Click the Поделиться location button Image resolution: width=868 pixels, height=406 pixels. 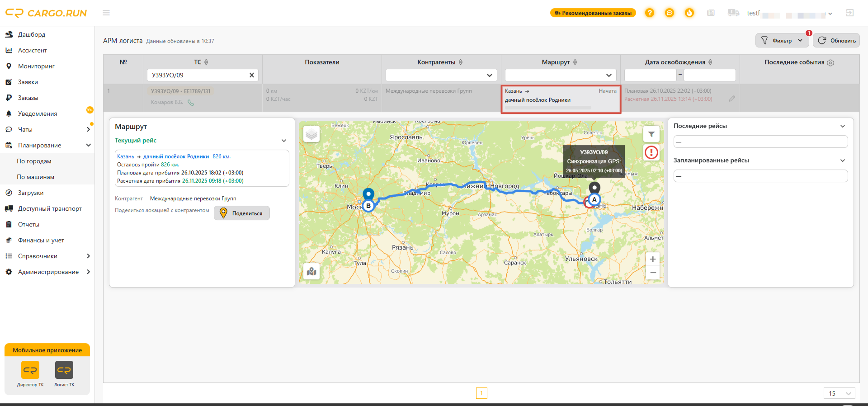(x=242, y=213)
